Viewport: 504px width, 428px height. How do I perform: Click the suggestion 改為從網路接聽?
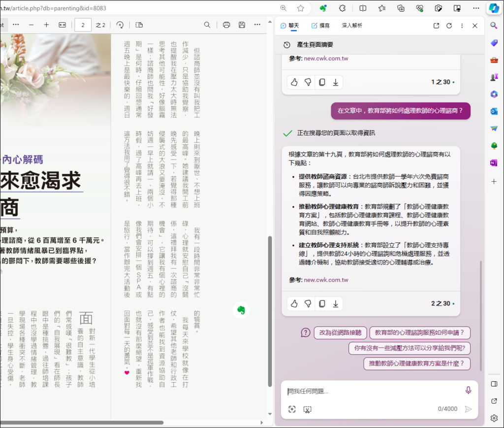click(x=340, y=333)
